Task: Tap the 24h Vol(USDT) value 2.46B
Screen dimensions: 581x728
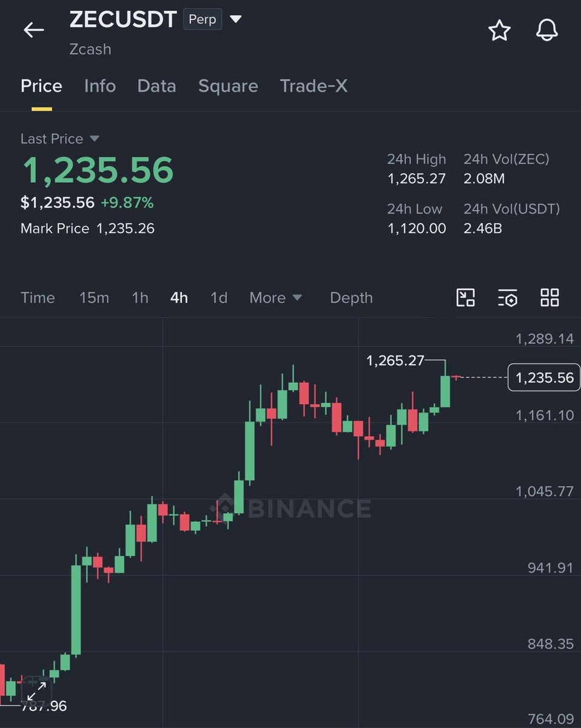Action: pos(483,229)
